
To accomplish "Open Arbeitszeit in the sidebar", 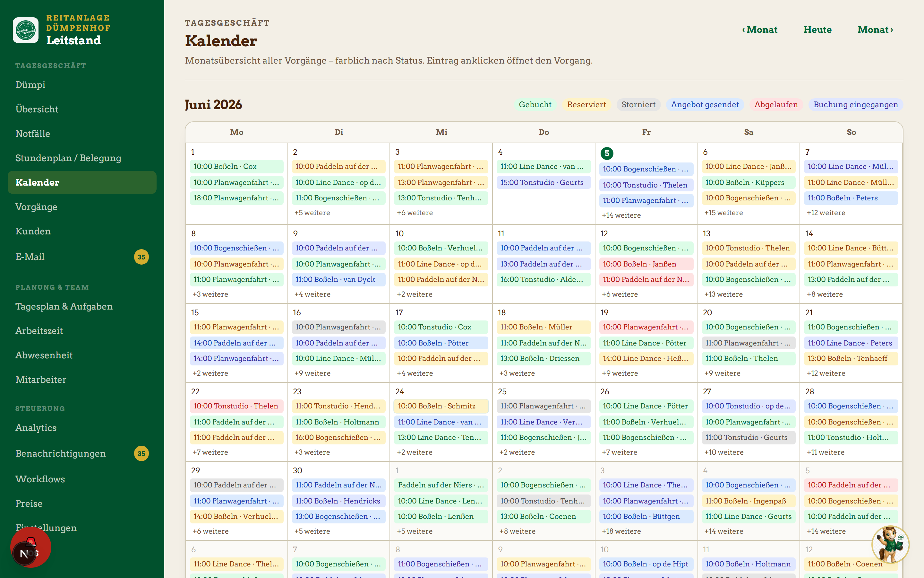I will click(x=82, y=331).
